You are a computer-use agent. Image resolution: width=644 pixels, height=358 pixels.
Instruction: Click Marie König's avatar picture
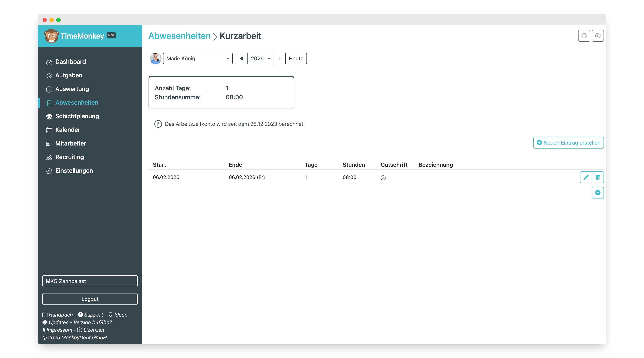[x=155, y=58]
